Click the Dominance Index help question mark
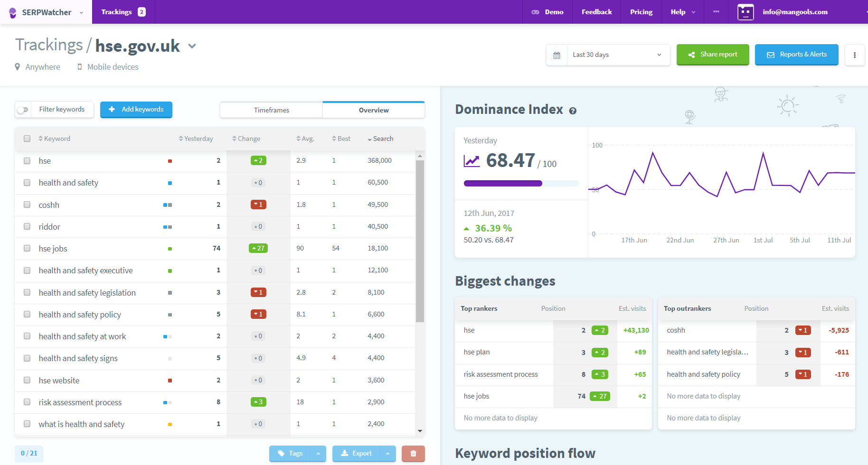The height and width of the screenshot is (465, 868). (573, 111)
